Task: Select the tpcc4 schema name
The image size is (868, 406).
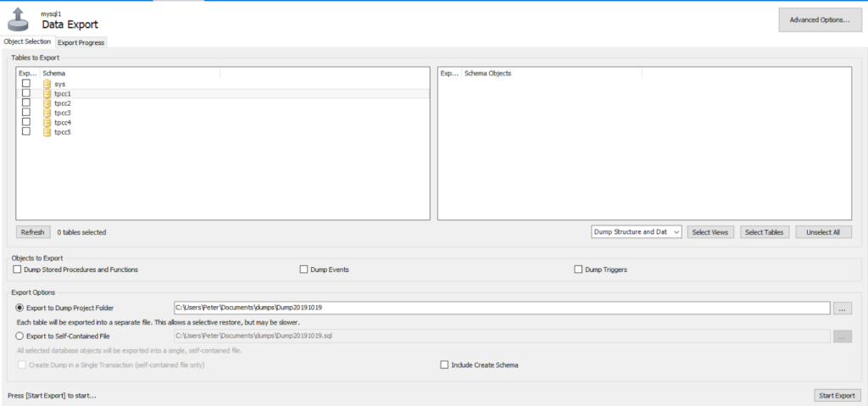Action: tap(63, 122)
